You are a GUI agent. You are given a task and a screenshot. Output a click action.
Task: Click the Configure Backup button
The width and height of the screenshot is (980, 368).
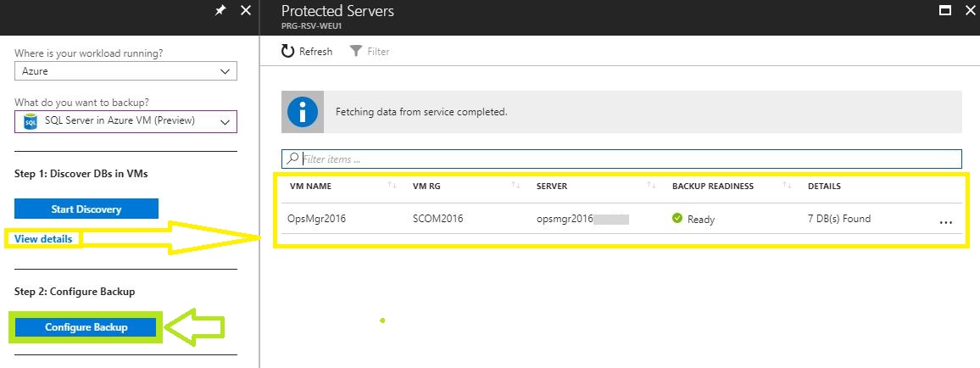tap(86, 326)
